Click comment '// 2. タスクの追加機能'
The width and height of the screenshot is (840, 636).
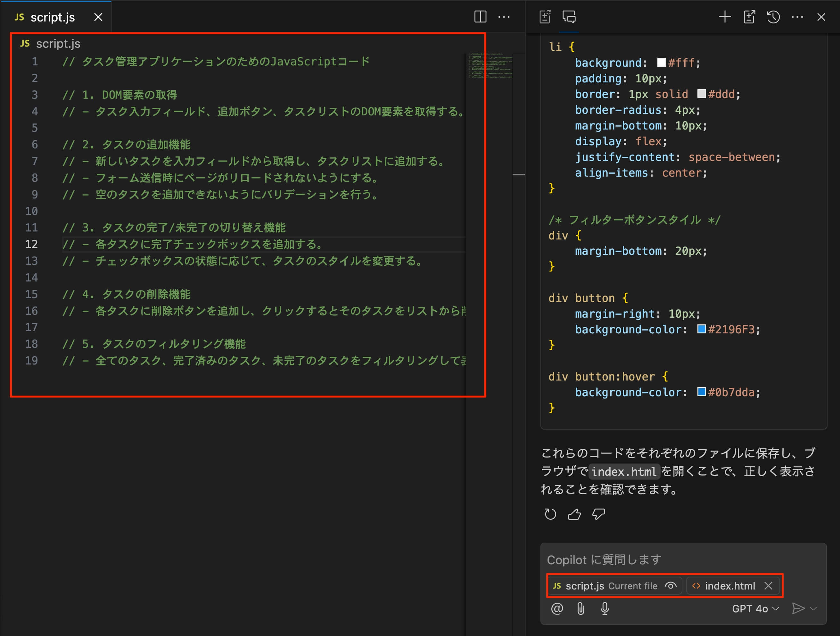click(x=126, y=144)
